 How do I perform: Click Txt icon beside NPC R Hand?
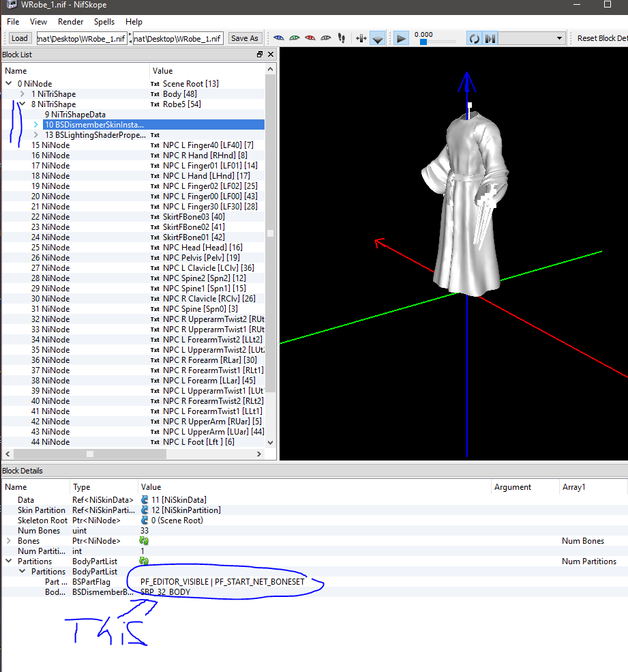155,156
